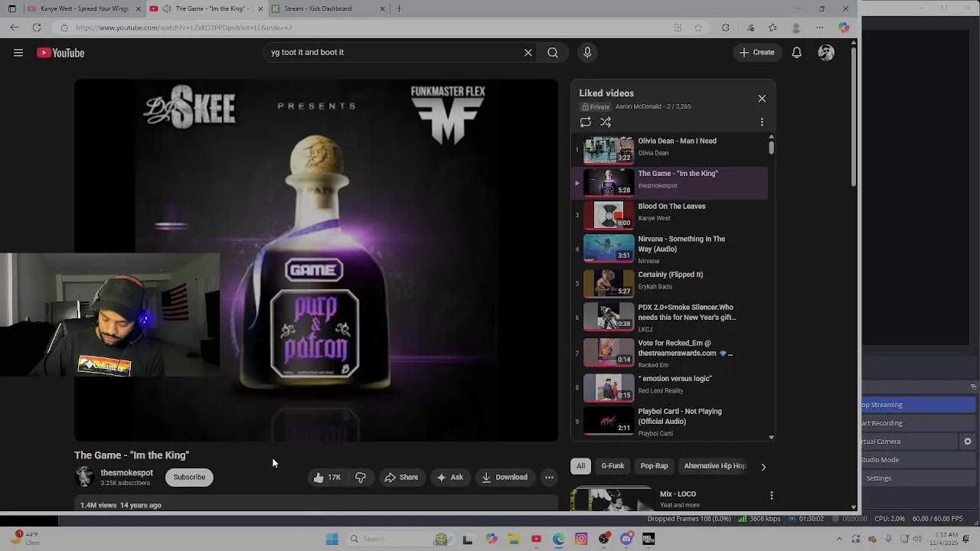Click the browser address bar URL

click(184, 28)
